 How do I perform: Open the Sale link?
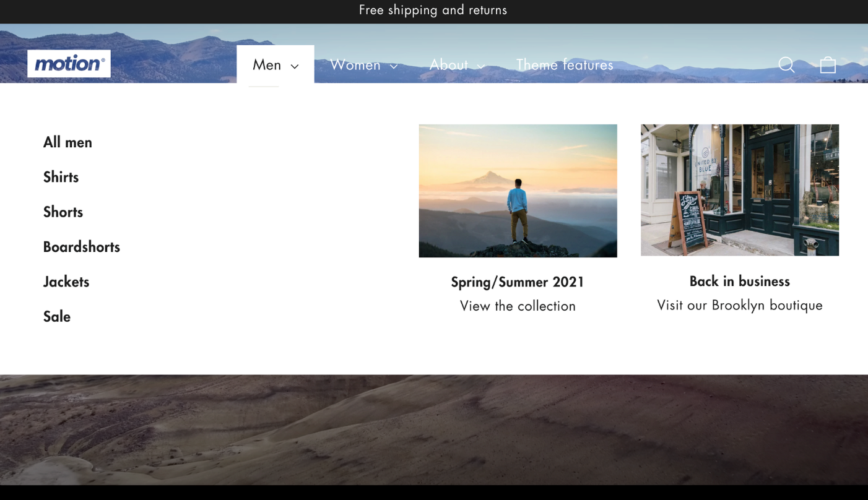tap(57, 316)
